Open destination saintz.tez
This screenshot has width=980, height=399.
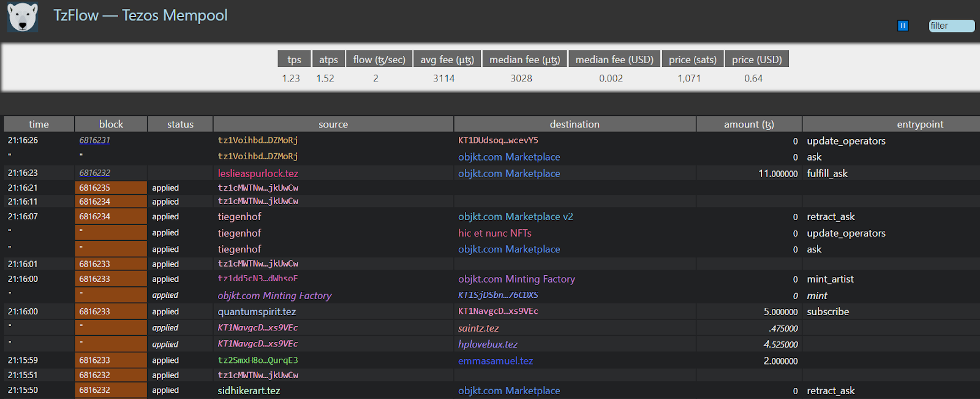[478, 328]
